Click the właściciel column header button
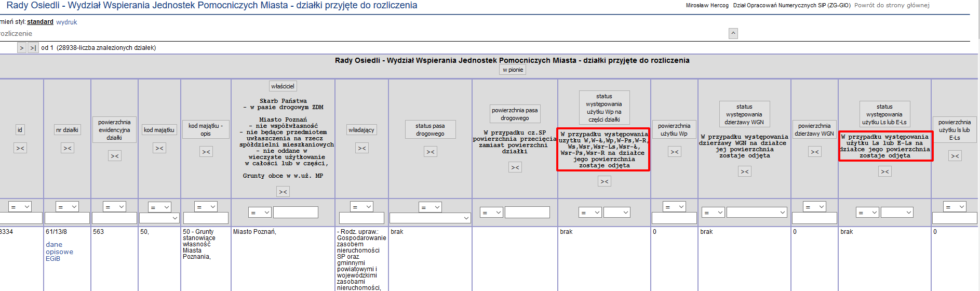The height and width of the screenshot is (291, 980). coord(283,86)
